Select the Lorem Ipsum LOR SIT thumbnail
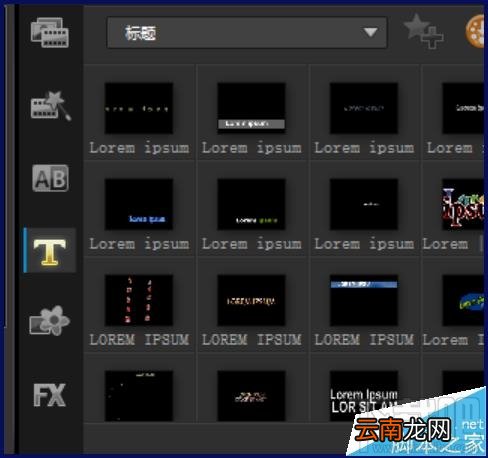Screen dimensions: 488x458 pyautogui.click(x=364, y=396)
